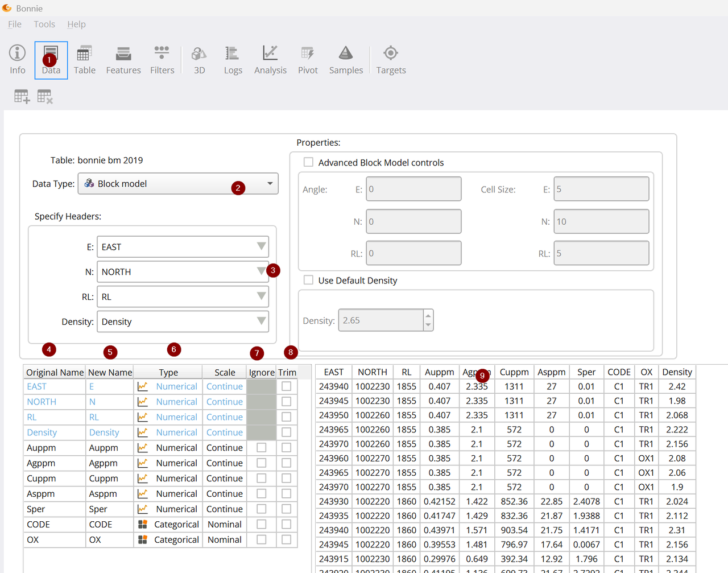Open the Targets toolbar icon
Screen dimensions: 728x573
(x=391, y=60)
